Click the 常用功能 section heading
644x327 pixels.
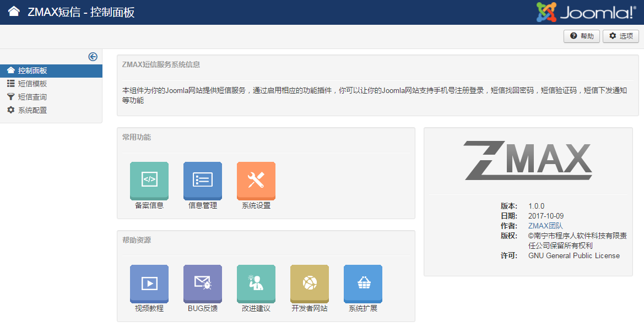coord(137,138)
